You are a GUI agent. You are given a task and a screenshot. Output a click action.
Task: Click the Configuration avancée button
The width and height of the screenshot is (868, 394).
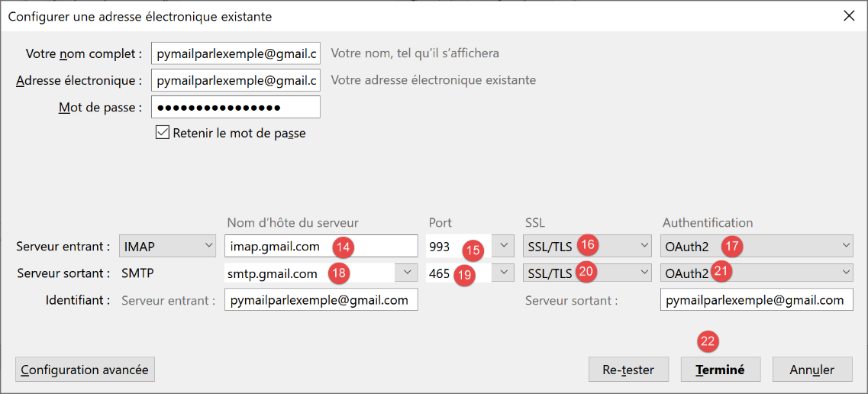[85, 370]
